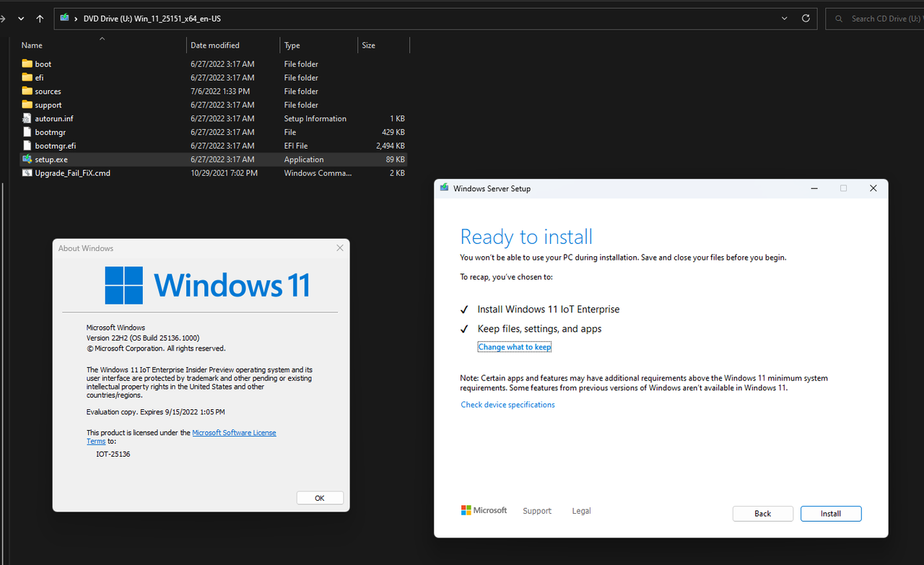Click the autorun.inf file icon

pos(27,118)
